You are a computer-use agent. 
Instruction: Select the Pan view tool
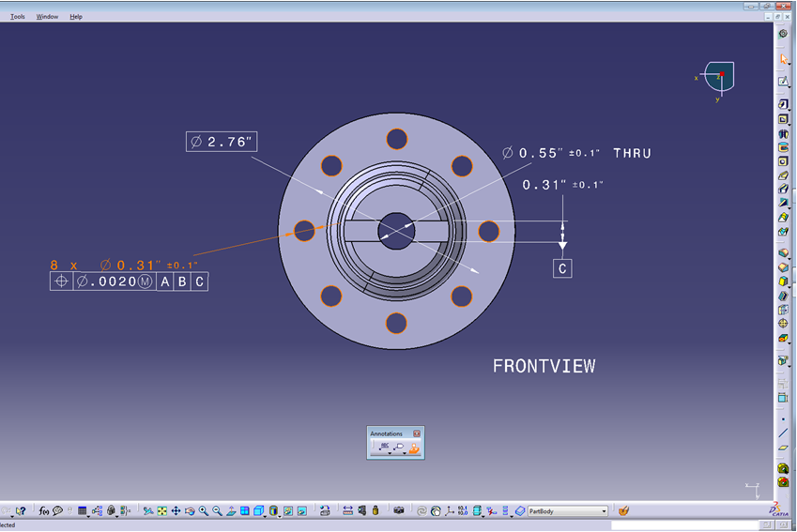[x=176, y=510]
